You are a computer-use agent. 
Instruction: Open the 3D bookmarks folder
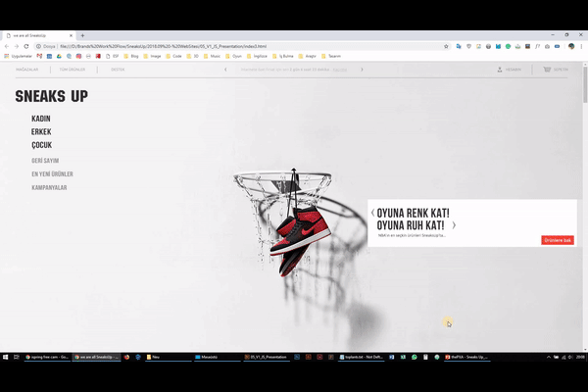(x=193, y=56)
